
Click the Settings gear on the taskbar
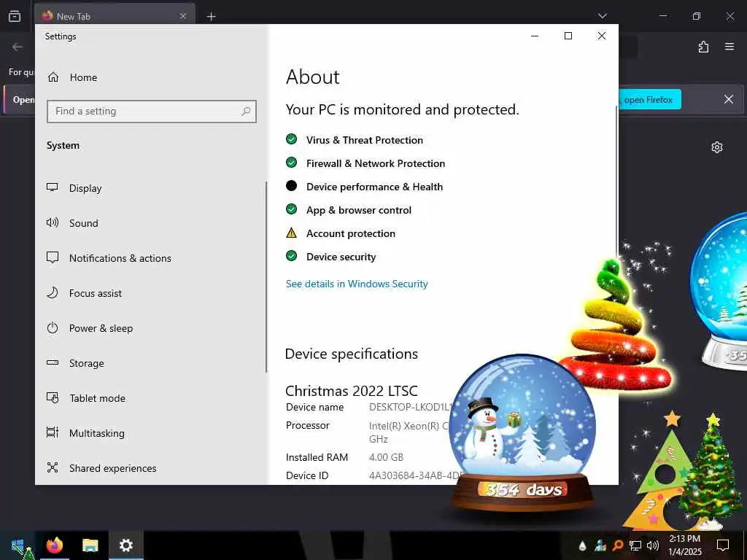coord(125,545)
